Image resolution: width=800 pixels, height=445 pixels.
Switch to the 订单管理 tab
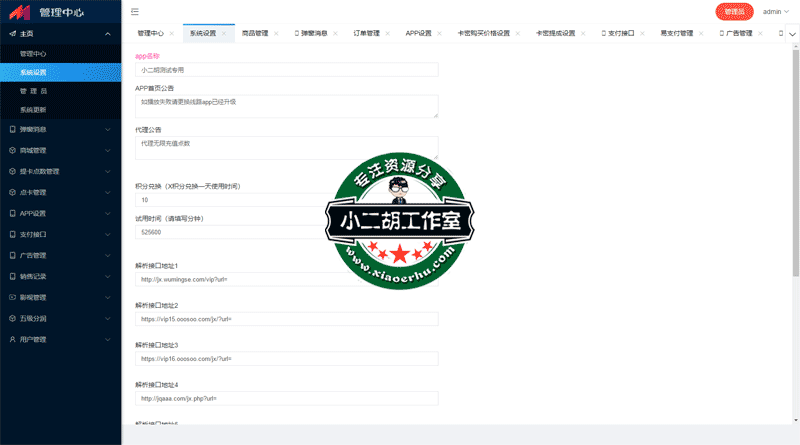[x=366, y=34]
